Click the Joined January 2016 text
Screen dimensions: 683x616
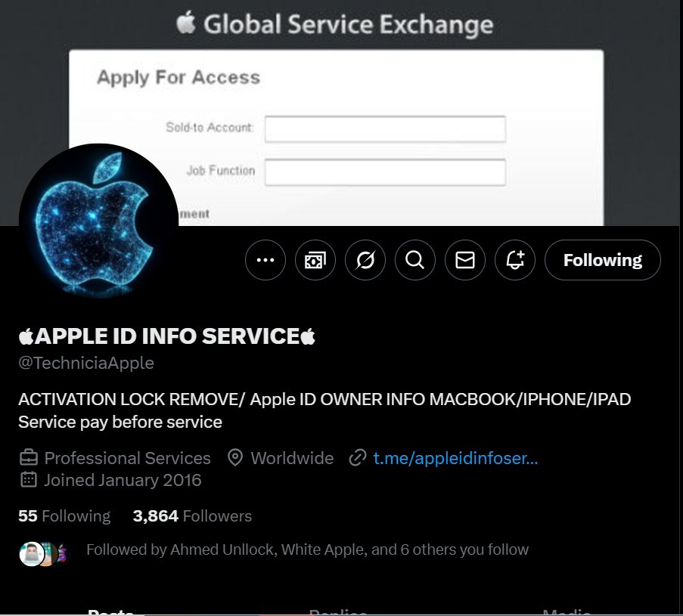pos(123,480)
